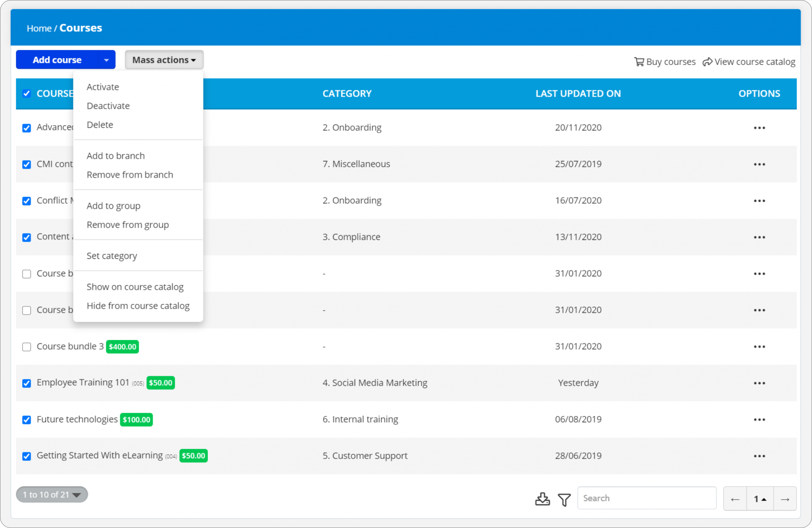Open options menu for Employee Training 101
The height and width of the screenshot is (528, 812).
coord(759,383)
